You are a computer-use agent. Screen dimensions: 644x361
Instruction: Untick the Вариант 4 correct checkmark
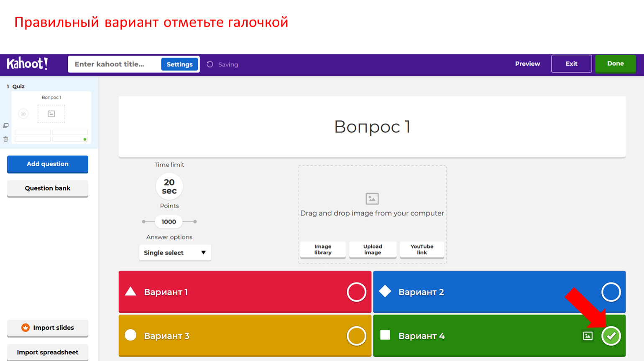pos(611,336)
